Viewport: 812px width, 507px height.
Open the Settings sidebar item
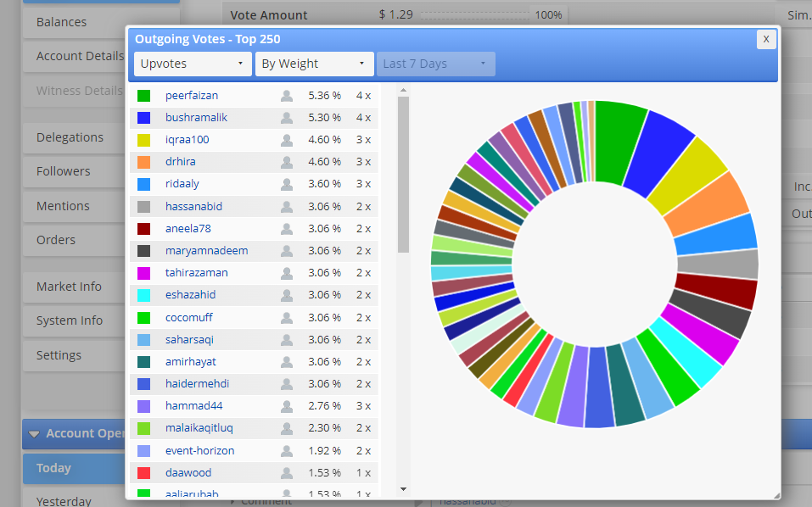pyautogui.click(x=75, y=355)
